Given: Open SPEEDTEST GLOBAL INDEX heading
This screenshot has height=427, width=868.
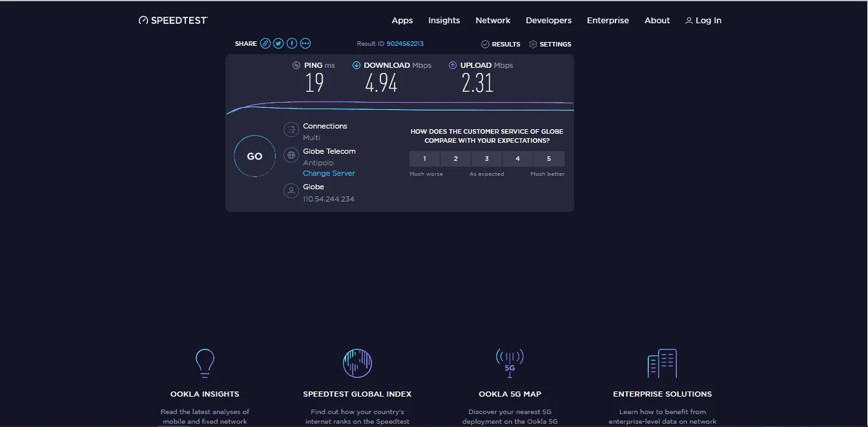Looking at the screenshot, I should [357, 394].
